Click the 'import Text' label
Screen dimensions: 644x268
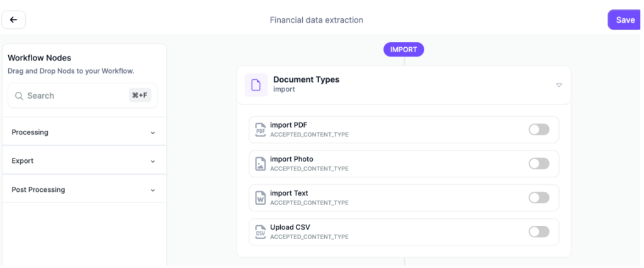(x=289, y=193)
